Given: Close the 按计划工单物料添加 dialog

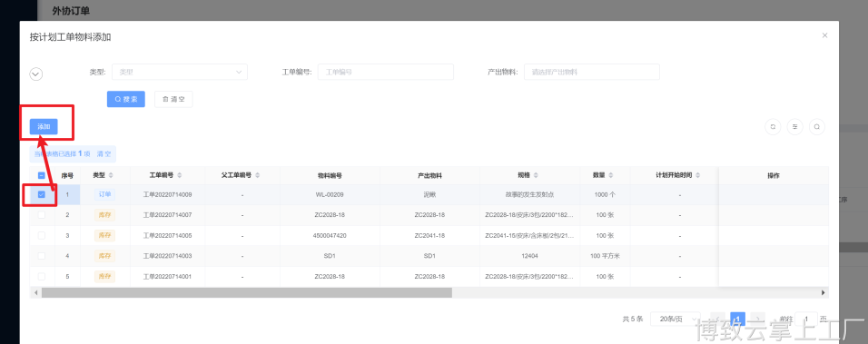Looking at the screenshot, I should click(x=824, y=35).
